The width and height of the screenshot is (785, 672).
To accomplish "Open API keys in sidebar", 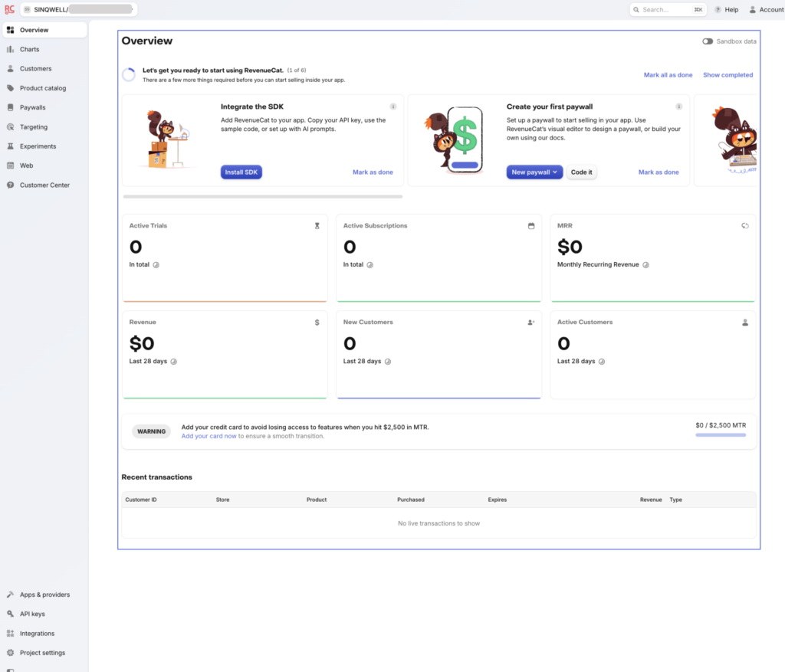I will pos(32,614).
